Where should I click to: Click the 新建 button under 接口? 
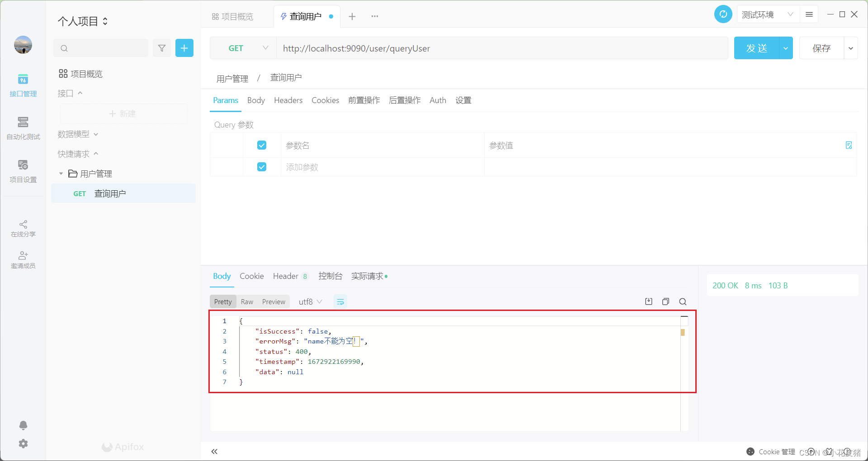[123, 114]
